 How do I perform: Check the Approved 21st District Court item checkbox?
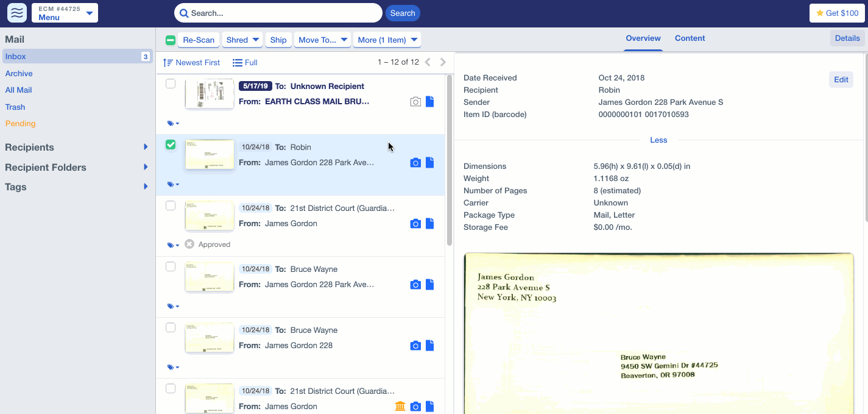pos(171,205)
